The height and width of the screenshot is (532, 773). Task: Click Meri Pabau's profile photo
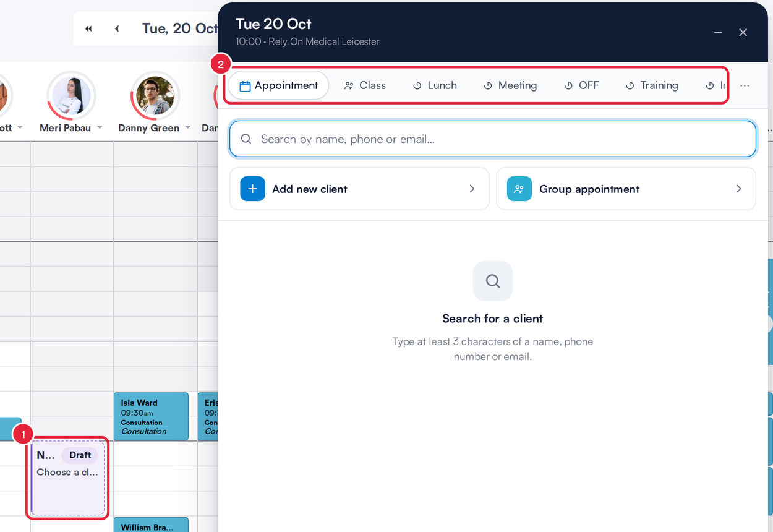click(x=71, y=97)
